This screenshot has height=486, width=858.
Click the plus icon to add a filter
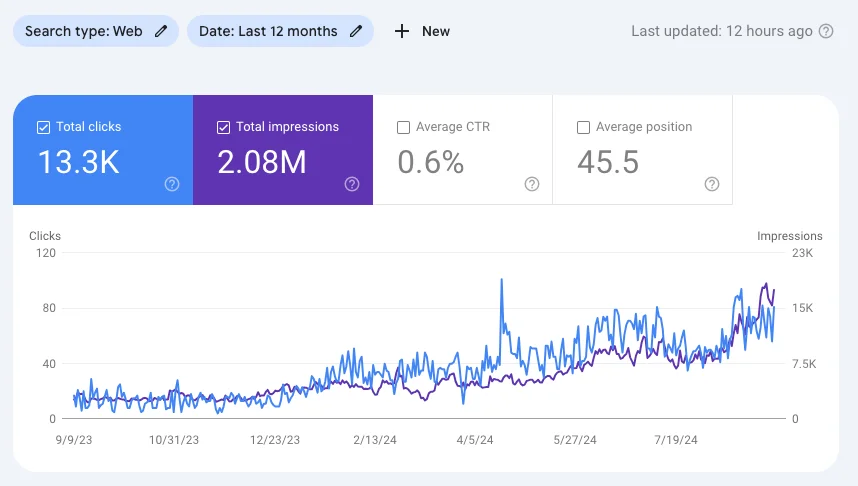(x=402, y=31)
